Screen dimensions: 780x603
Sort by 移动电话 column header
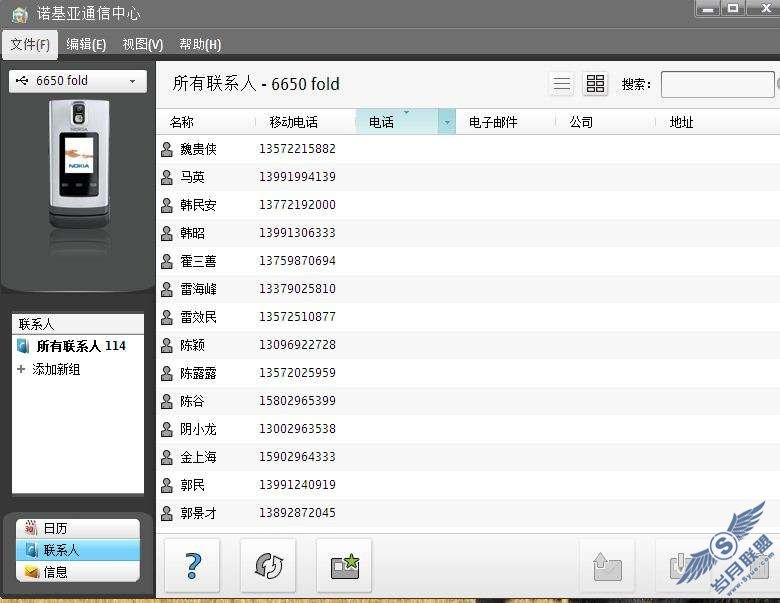tap(305, 122)
